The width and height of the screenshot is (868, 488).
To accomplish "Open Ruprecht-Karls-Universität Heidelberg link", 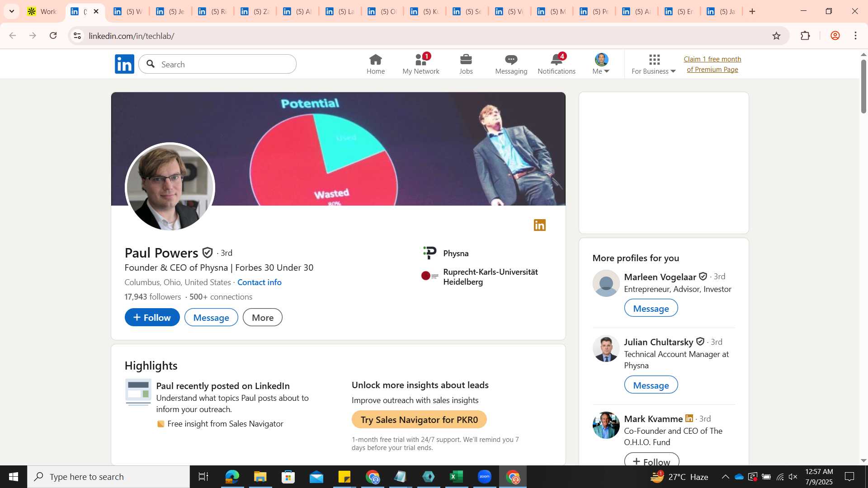I will coord(480,277).
